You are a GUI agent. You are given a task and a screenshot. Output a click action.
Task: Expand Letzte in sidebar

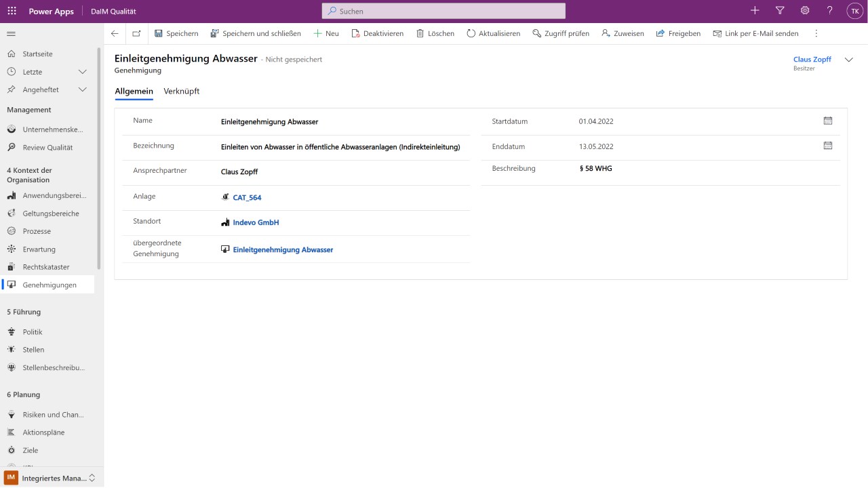click(x=83, y=72)
